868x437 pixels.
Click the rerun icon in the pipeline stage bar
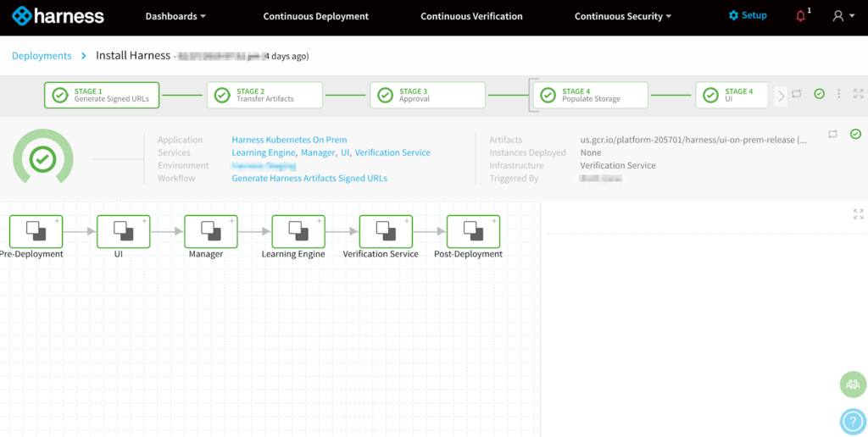[x=797, y=94]
